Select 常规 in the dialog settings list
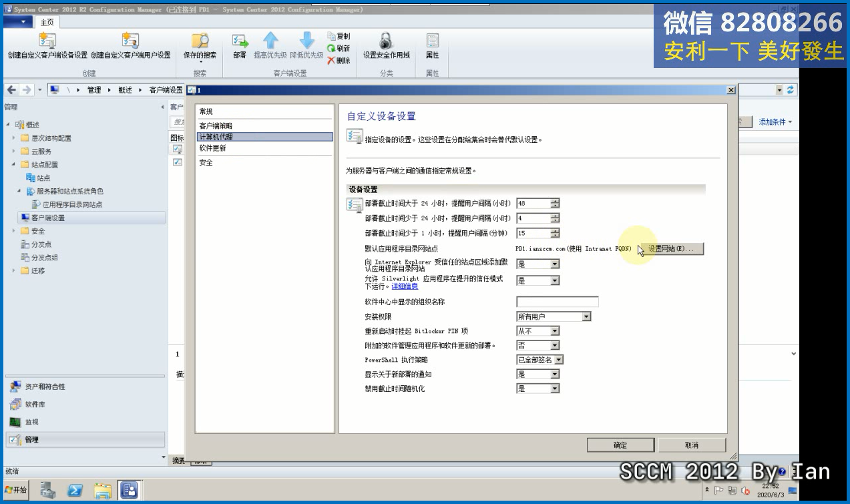The width and height of the screenshot is (850, 504). click(264, 111)
